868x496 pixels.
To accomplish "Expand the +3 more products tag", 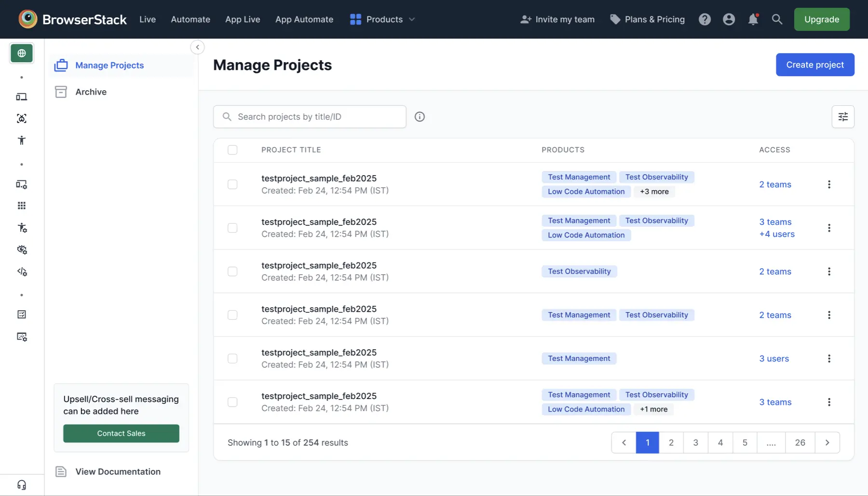I will point(654,192).
